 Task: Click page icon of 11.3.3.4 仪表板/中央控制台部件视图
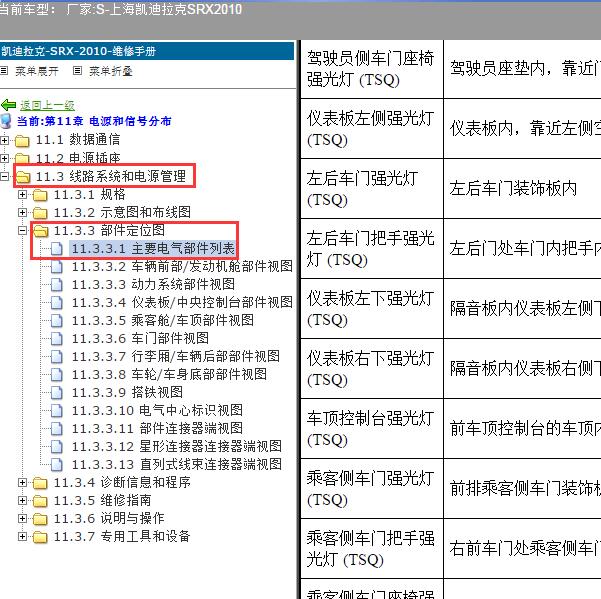tap(57, 303)
